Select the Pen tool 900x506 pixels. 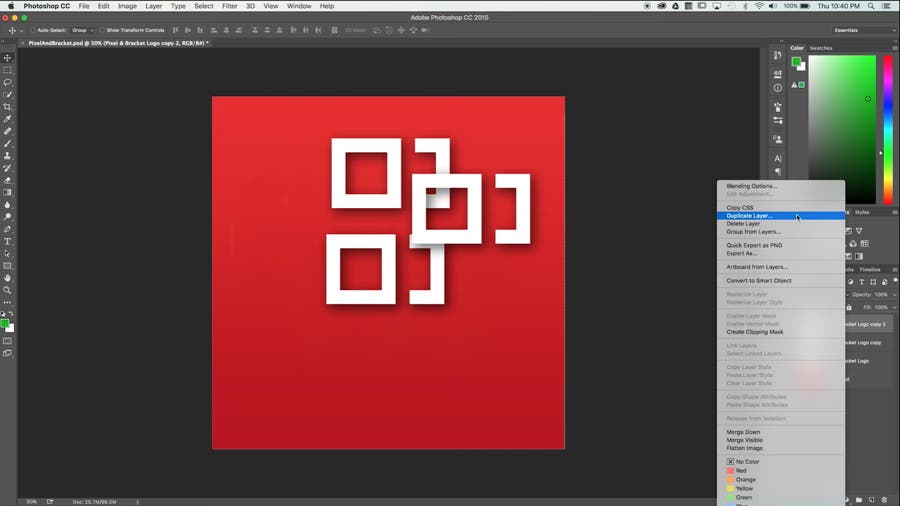(7, 229)
